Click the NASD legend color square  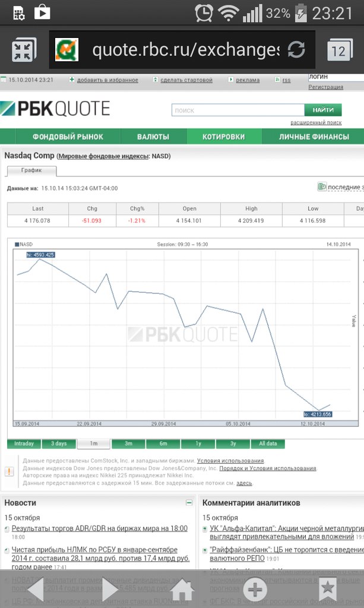coord(17,244)
